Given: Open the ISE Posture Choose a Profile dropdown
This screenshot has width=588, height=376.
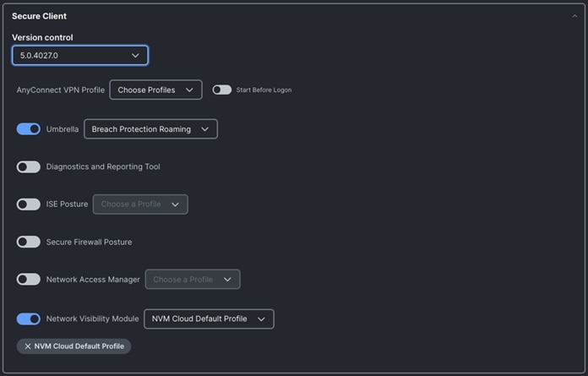Looking at the screenshot, I should (140, 204).
